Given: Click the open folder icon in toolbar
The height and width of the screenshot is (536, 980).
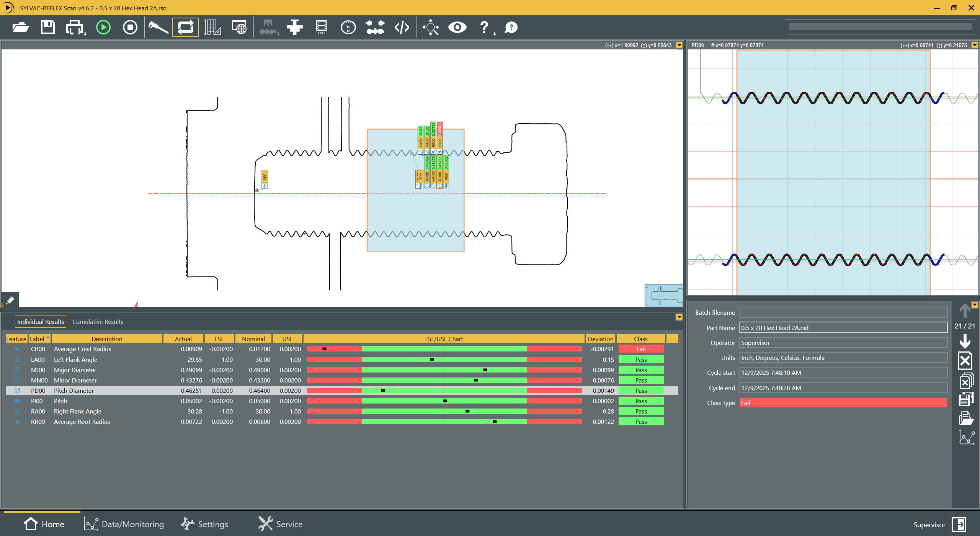Looking at the screenshot, I should tap(20, 28).
